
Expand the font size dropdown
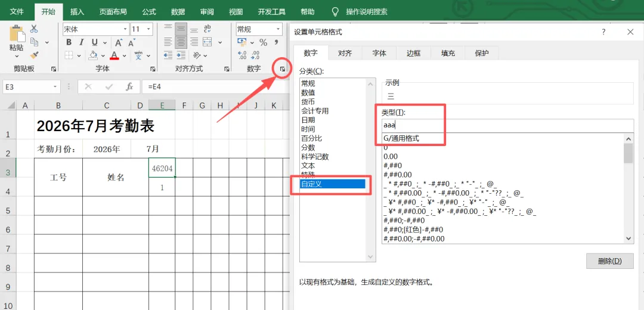click(148, 29)
